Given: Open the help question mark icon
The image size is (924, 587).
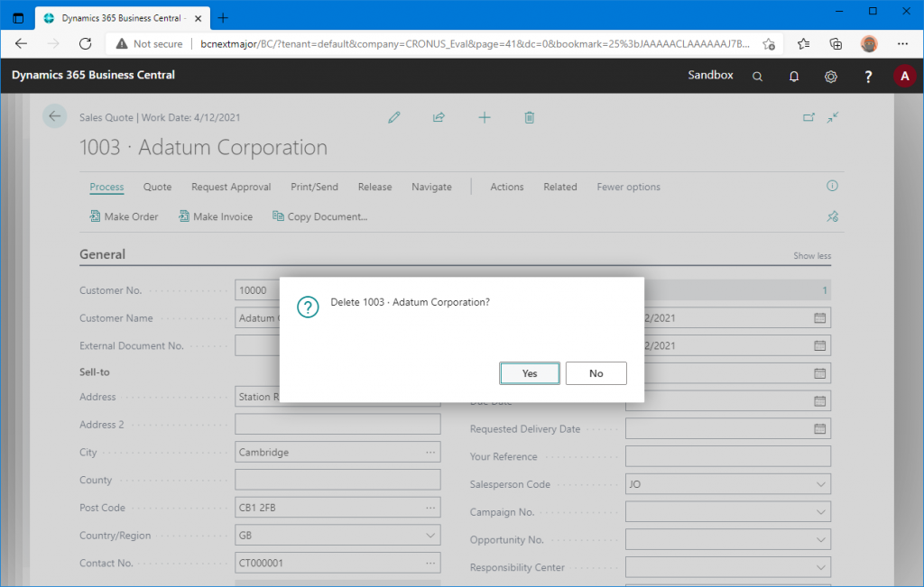Looking at the screenshot, I should (867, 77).
